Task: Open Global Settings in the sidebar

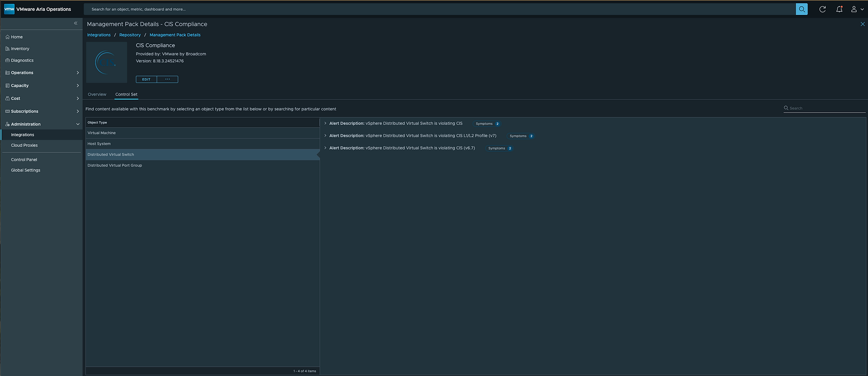Action: click(x=26, y=170)
